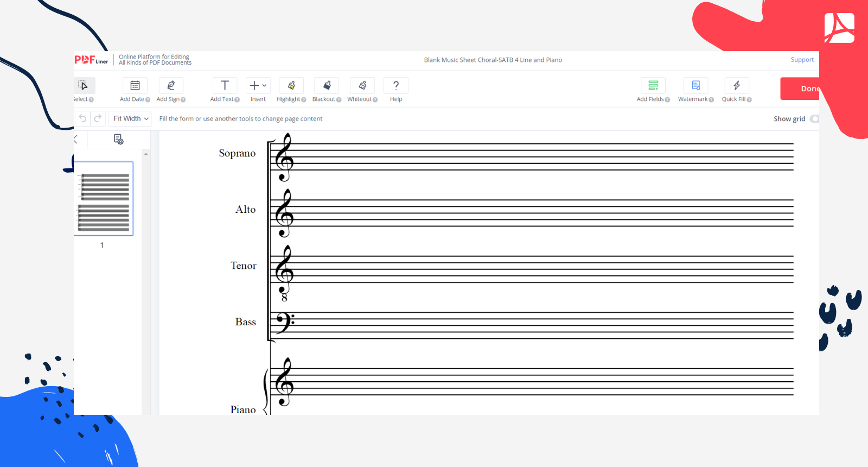
Task: Click the red Done button
Action: [x=800, y=89]
